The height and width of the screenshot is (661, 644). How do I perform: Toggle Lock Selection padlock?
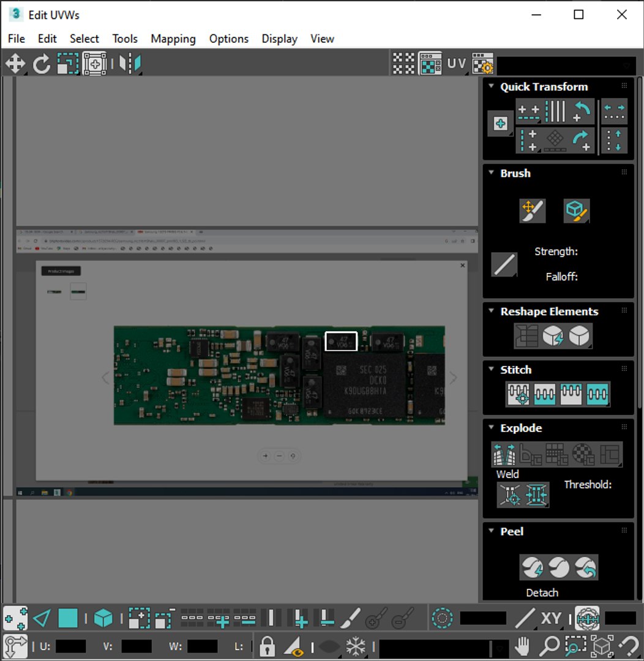tap(267, 646)
